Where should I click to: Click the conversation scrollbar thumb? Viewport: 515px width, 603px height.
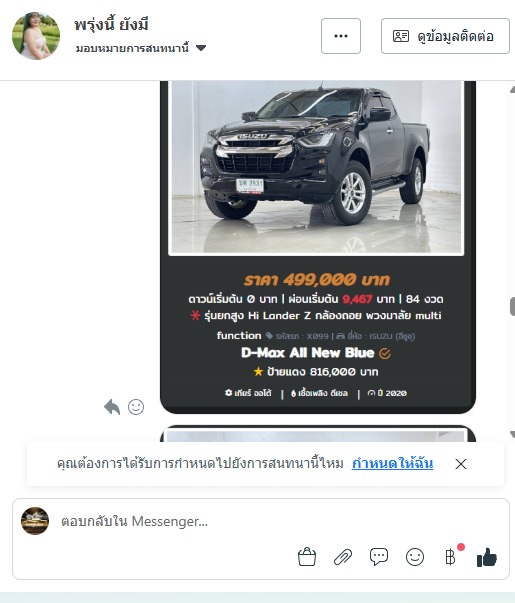tap(512, 306)
